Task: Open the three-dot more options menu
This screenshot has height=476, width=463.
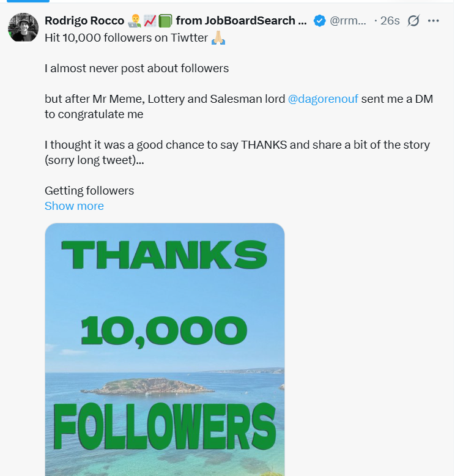Action: tap(434, 21)
